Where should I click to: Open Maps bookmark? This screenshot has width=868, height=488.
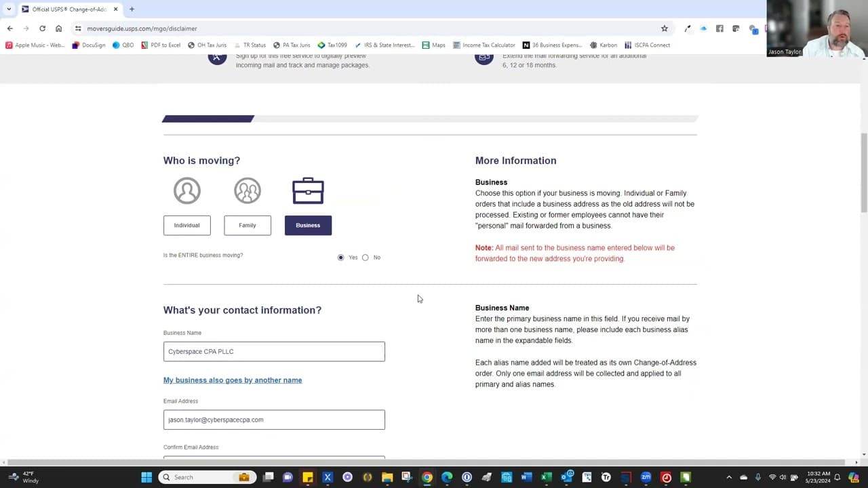coord(434,45)
